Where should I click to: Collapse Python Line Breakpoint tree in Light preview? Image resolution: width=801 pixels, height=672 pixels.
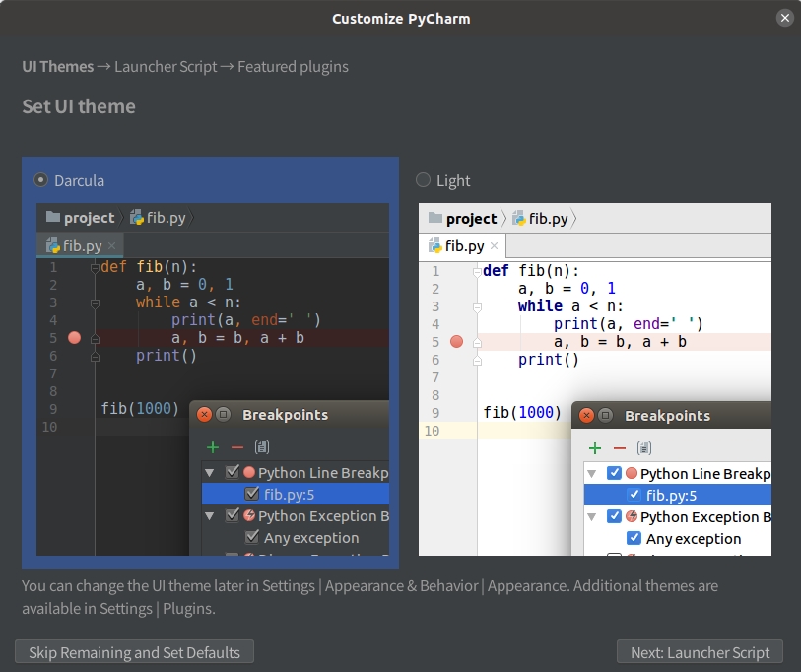coord(592,474)
